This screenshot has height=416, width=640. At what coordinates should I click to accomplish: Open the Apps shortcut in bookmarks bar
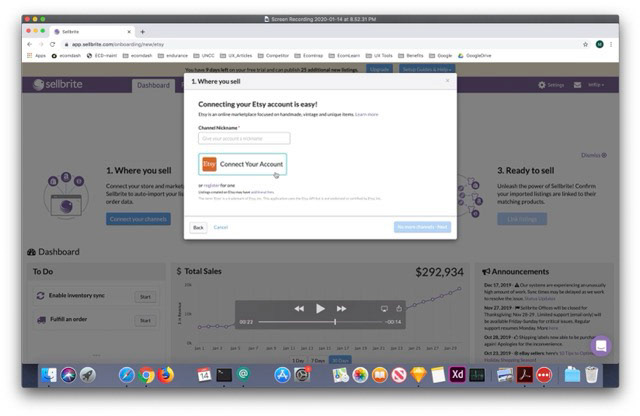point(36,56)
